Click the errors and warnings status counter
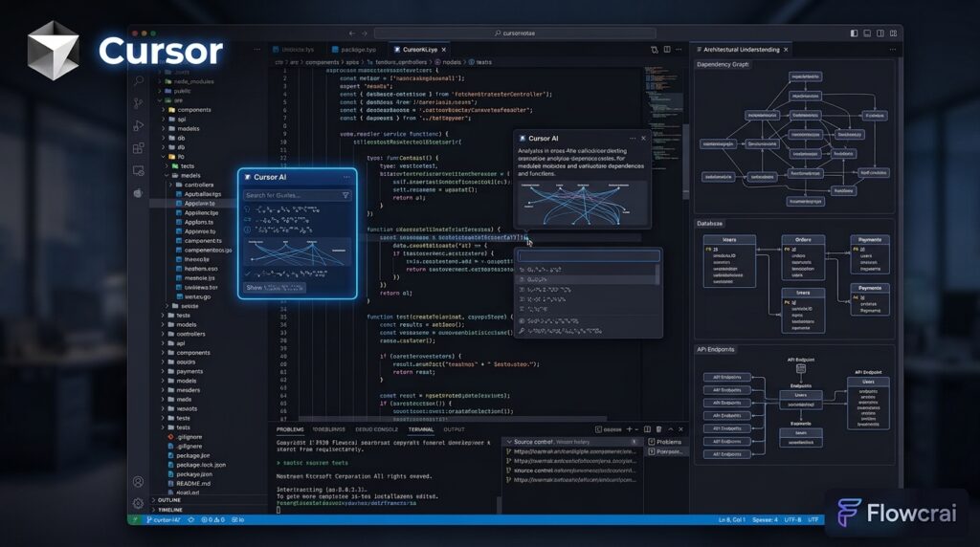The width and height of the screenshot is (980, 547). [x=212, y=519]
